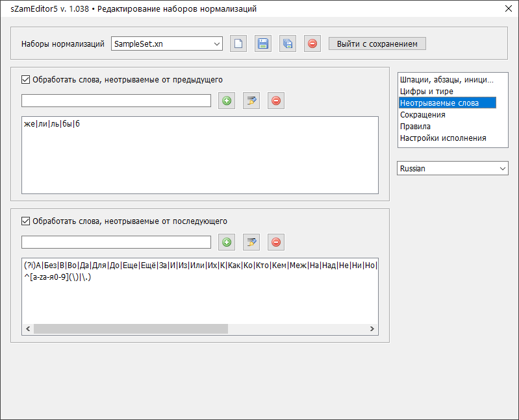The width and height of the screenshot is (519, 420).
Task: Select 'Цифры и тире' in the section list
Action: coord(426,92)
